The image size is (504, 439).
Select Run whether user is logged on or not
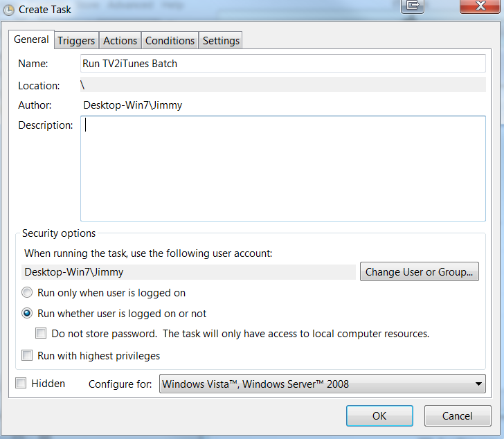coord(27,313)
